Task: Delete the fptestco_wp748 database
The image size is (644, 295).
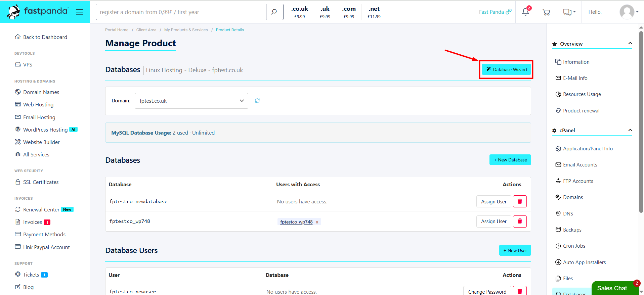Action: 520,222
